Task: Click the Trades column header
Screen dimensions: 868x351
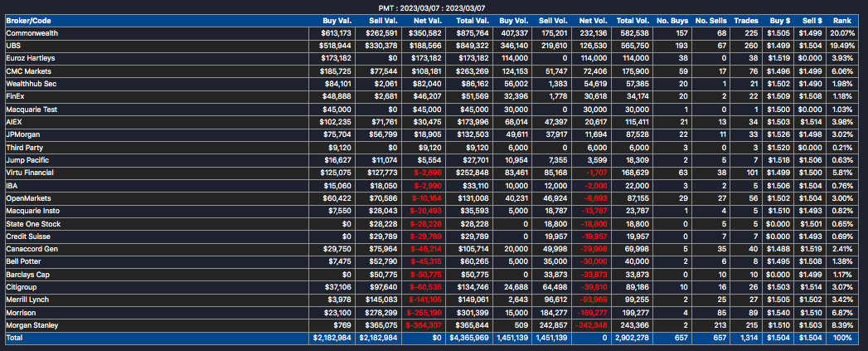Action: tap(746, 21)
